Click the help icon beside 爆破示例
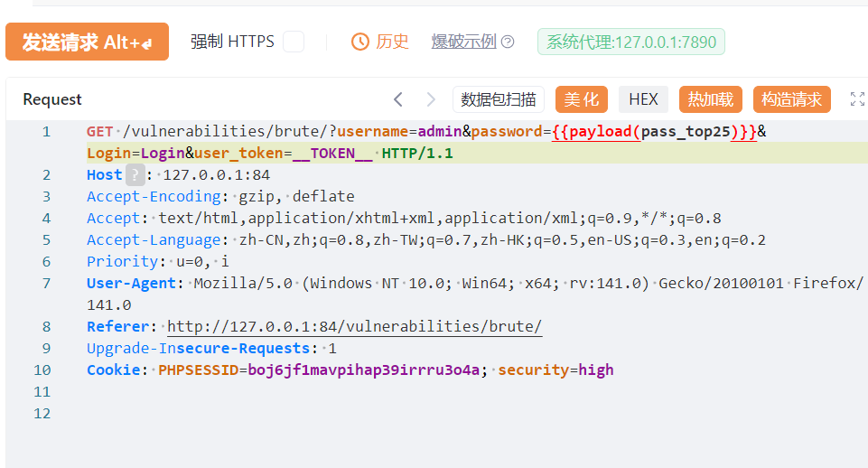This screenshot has height=468, width=868. [x=508, y=42]
